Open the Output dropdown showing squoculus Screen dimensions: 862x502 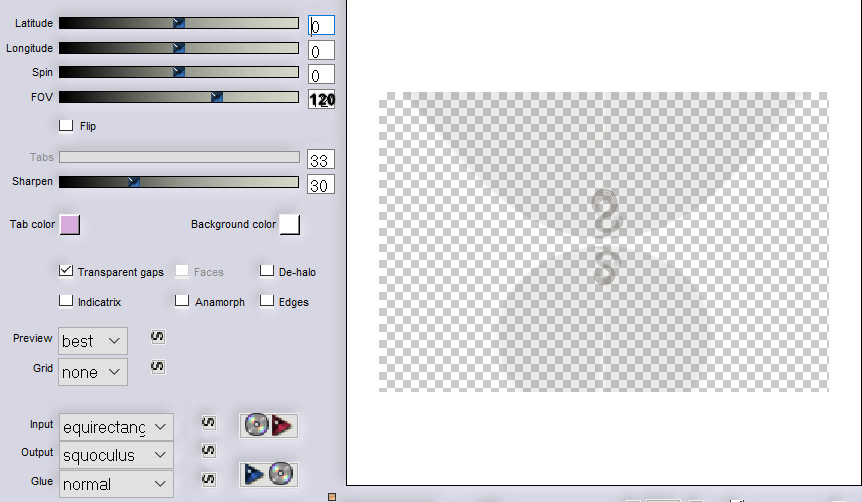click(x=116, y=455)
